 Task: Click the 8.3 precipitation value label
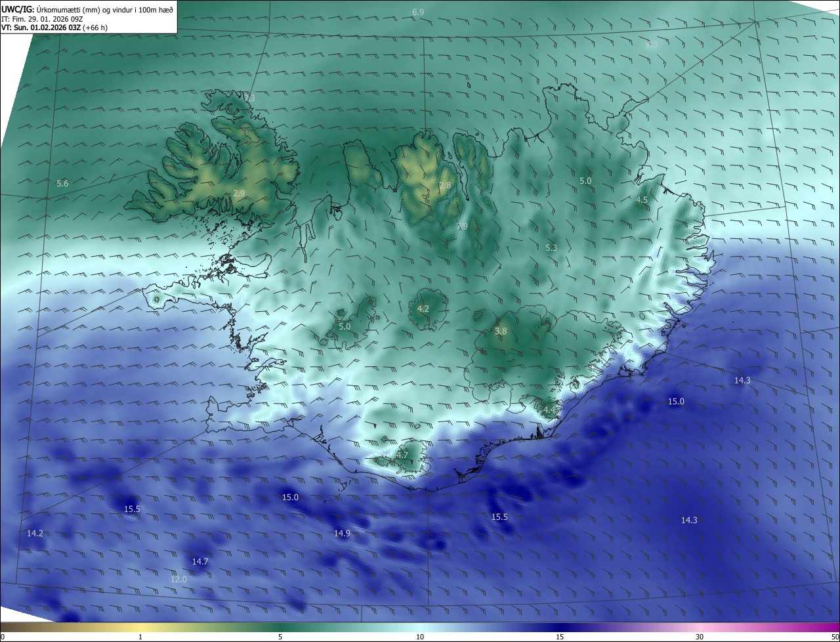coord(652,44)
